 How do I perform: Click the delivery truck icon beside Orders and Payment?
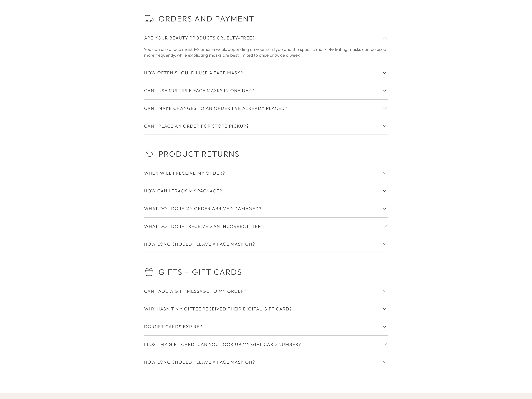[x=149, y=19]
